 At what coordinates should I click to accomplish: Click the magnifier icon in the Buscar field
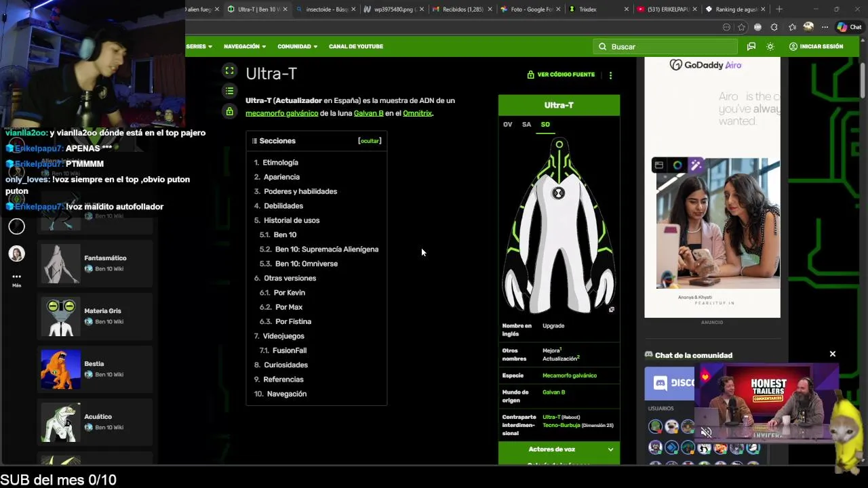click(602, 47)
